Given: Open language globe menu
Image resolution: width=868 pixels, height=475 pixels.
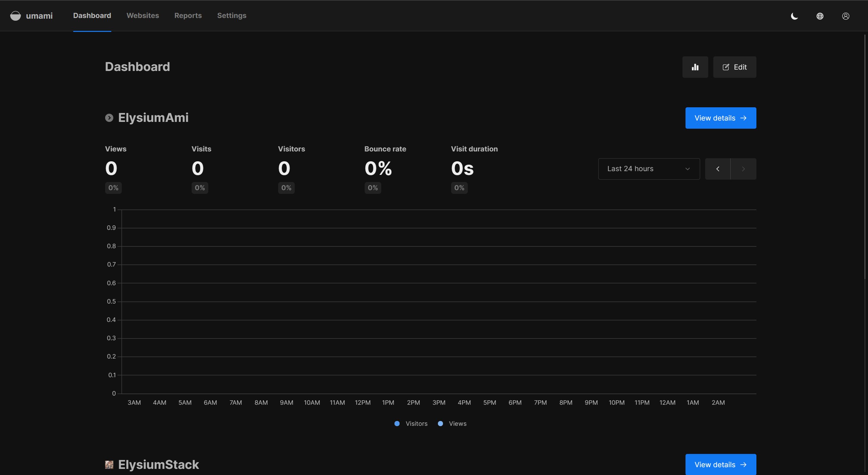Looking at the screenshot, I should (x=820, y=16).
